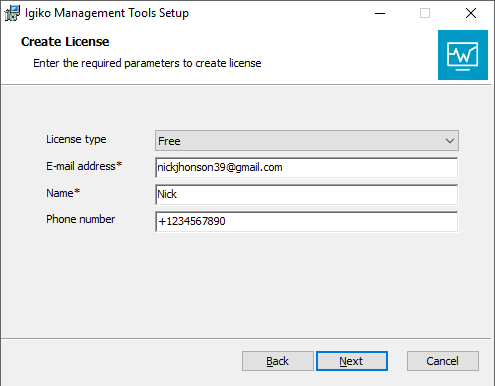Select the Phone number text box
The height and width of the screenshot is (386, 495).
[307, 222]
